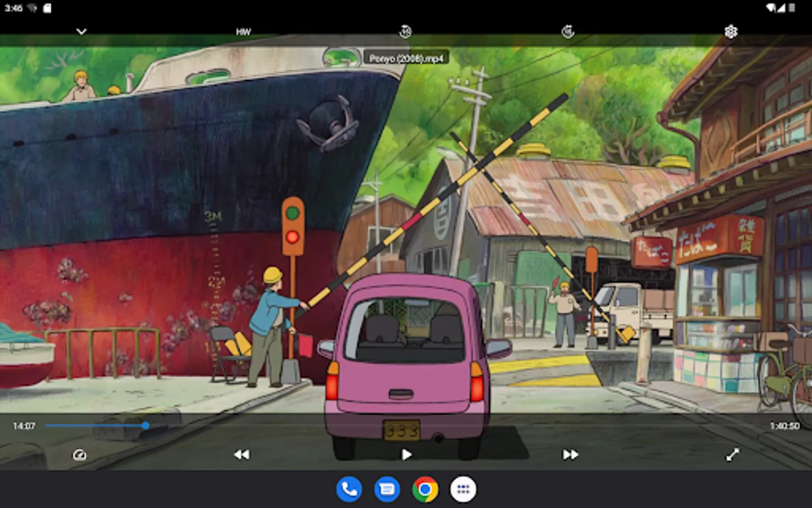The image size is (812, 508).
Task: Tap the fast forward button
Action: [570, 454]
